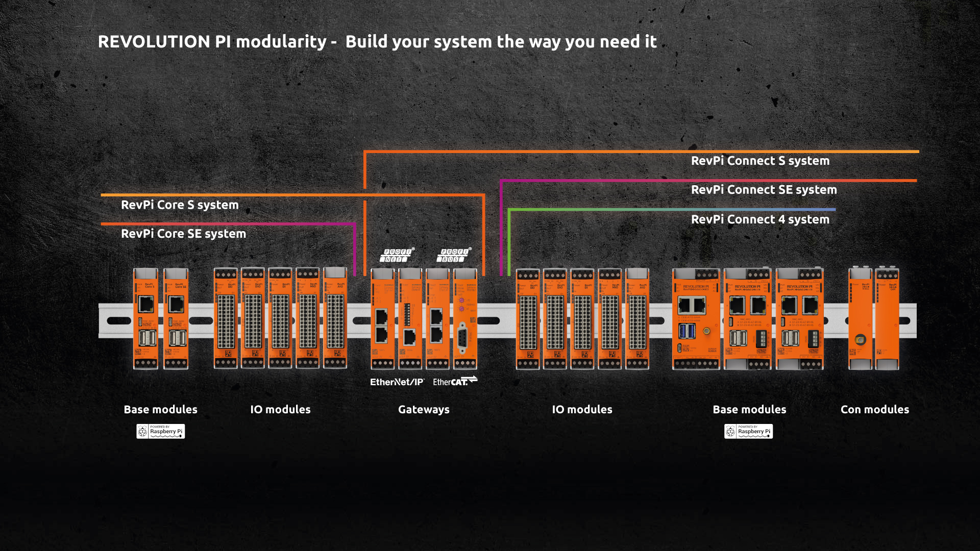
Task: Click the EtherNet/IP logo
Action: [397, 382]
